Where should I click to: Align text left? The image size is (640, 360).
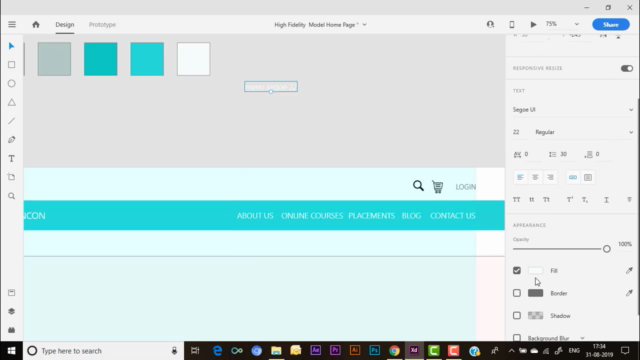click(x=520, y=177)
